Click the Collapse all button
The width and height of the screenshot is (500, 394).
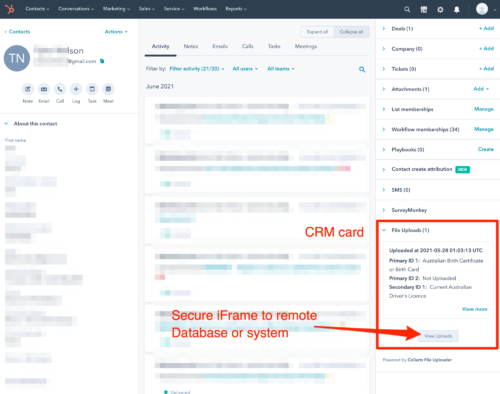pyautogui.click(x=351, y=32)
